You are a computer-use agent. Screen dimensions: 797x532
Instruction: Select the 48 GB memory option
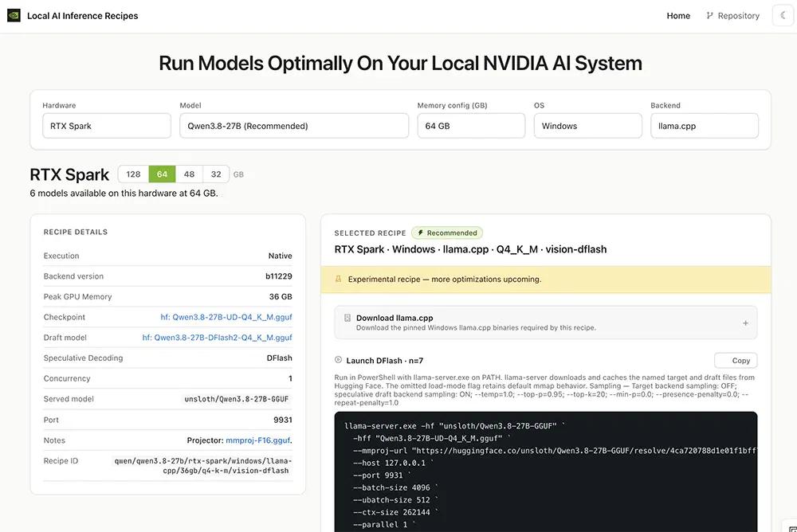point(189,174)
